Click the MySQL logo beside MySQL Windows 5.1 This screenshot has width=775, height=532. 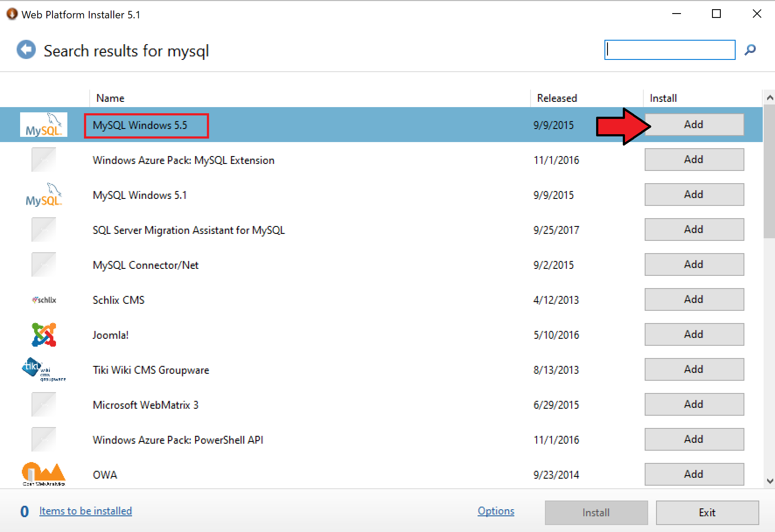coord(44,195)
